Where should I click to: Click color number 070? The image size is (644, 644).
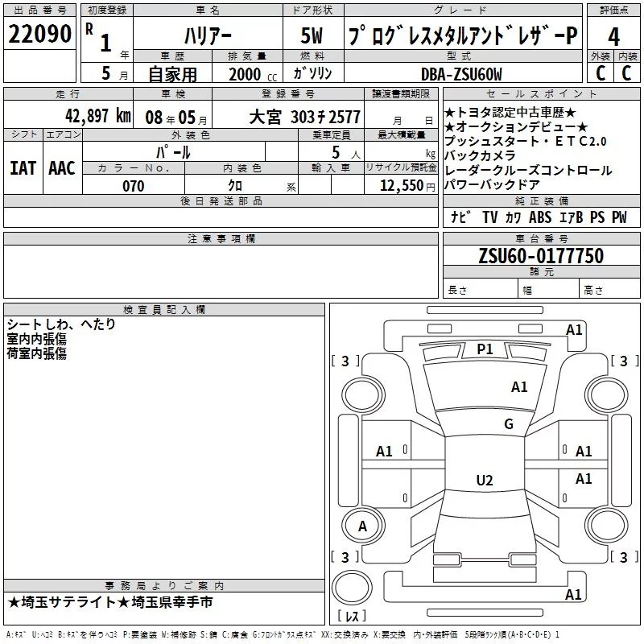(134, 186)
